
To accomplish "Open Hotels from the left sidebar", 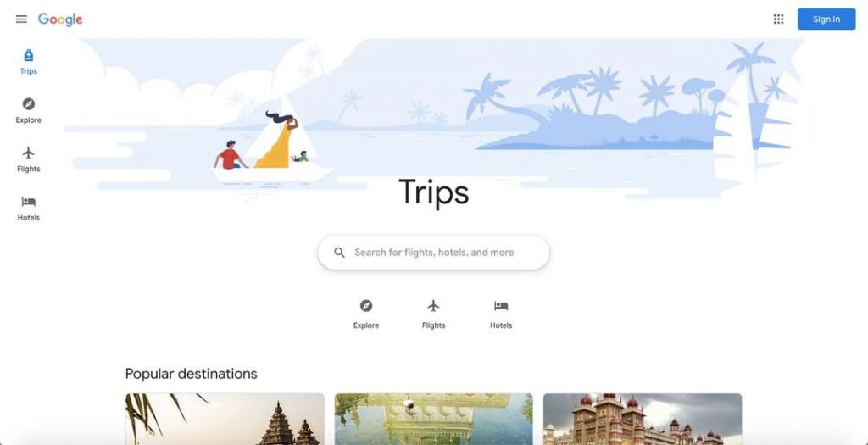I will [28, 209].
